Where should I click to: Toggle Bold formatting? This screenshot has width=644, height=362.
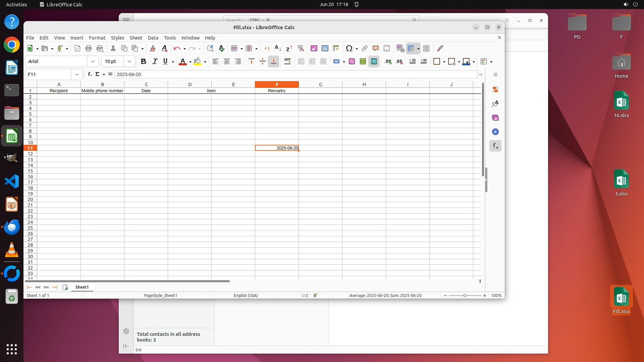point(144,61)
